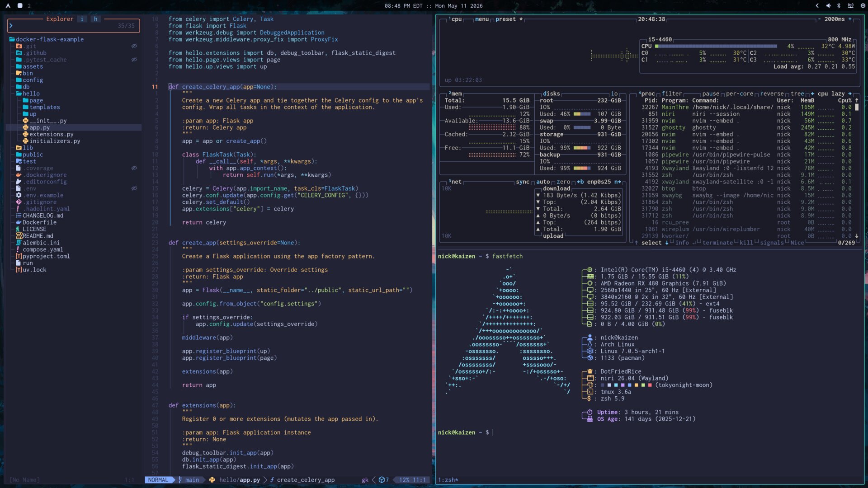This screenshot has width=868, height=488.
Task: Click the scroll icon beside README.md
Action: [19, 236]
